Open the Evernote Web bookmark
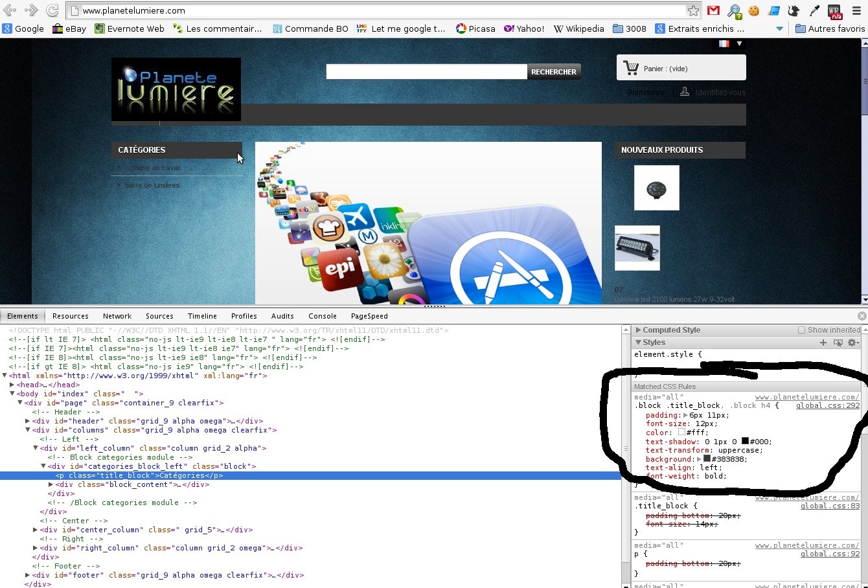Image resolution: width=868 pixels, height=588 pixels. point(130,28)
